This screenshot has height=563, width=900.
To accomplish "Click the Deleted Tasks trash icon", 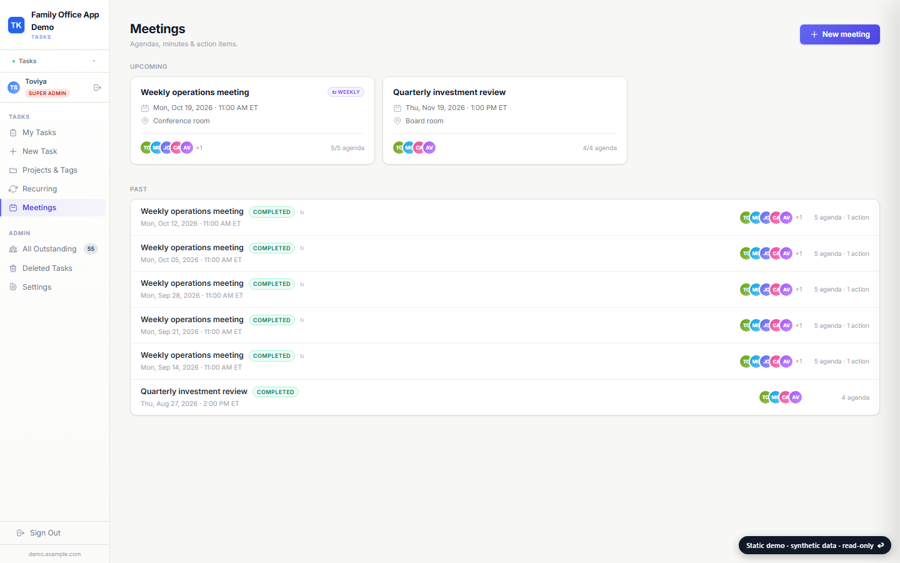I will pos(13,268).
